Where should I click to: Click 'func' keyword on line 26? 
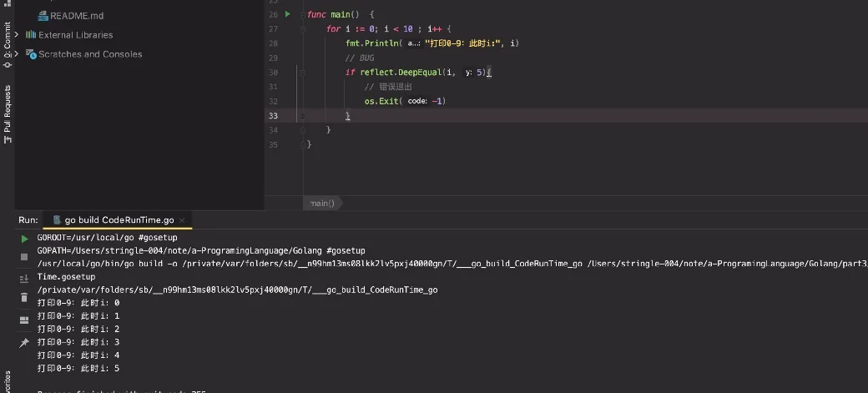click(316, 14)
